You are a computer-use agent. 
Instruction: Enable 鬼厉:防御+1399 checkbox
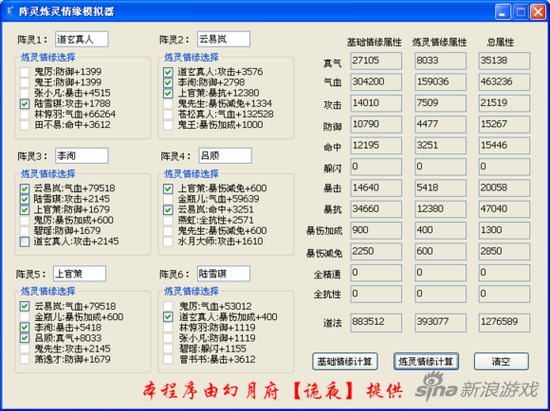pos(25,72)
